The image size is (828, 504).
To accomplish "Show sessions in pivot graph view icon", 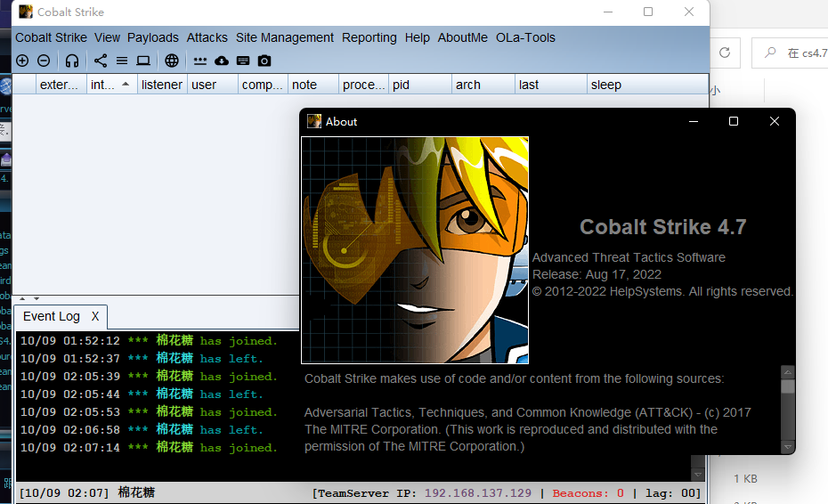I will pyautogui.click(x=101, y=61).
